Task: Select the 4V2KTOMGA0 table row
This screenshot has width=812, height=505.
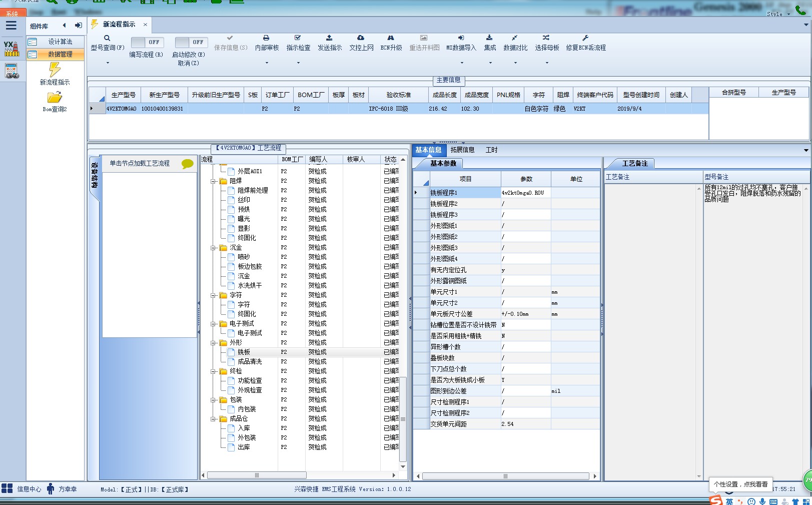Action: (399, 109)
